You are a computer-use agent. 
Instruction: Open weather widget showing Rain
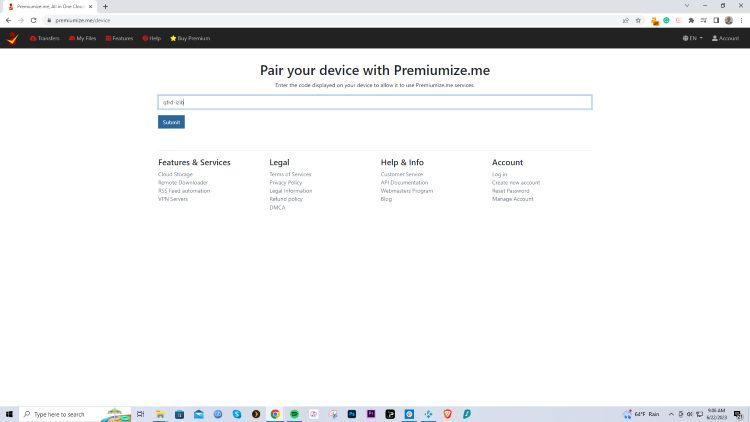(x=642, y=414)
